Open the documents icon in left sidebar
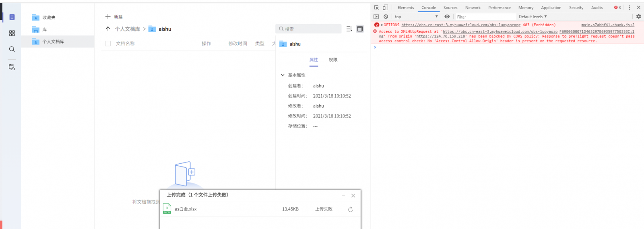Screen dimensions: 644x229 pyautogui.click(x=12, y=17)
